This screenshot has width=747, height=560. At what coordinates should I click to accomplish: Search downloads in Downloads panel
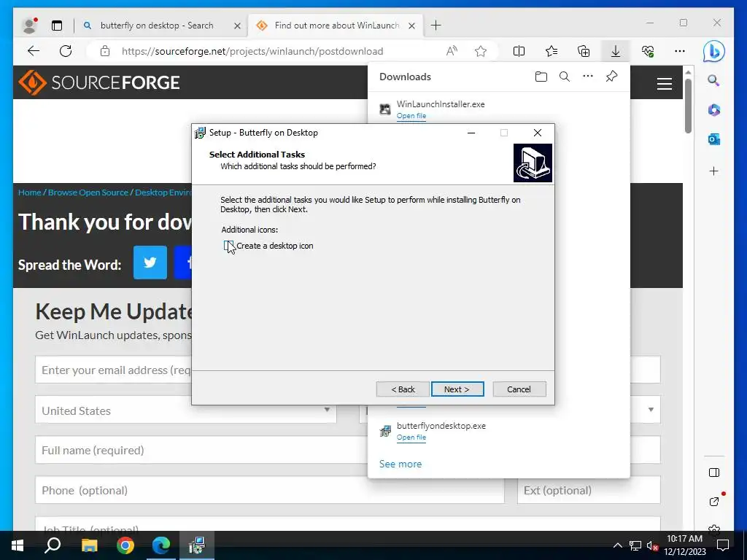[x=565, y=77]
